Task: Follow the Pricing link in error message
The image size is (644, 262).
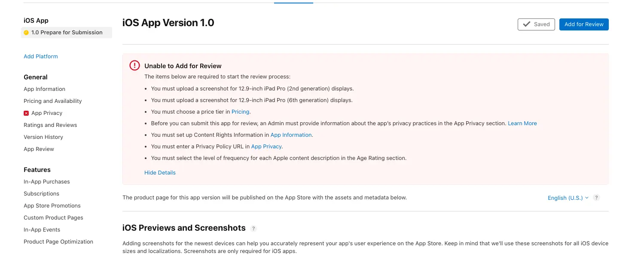Action: (240, 111)
